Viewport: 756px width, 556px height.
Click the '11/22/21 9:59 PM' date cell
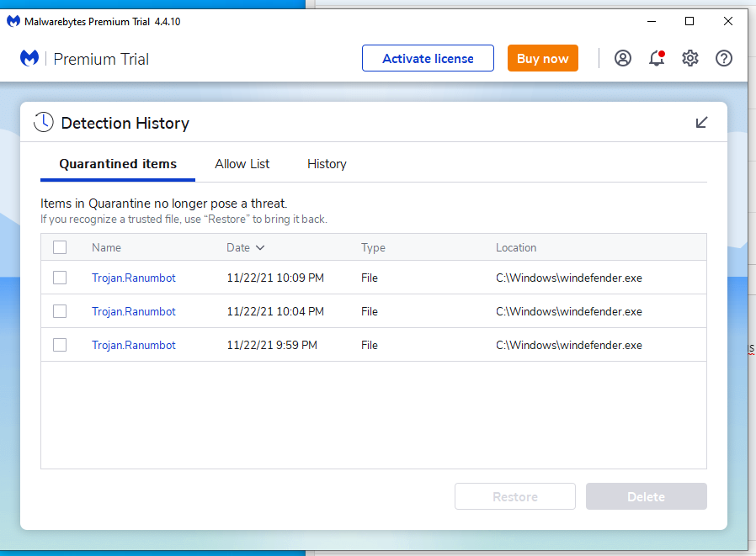[x=272, y=346]
